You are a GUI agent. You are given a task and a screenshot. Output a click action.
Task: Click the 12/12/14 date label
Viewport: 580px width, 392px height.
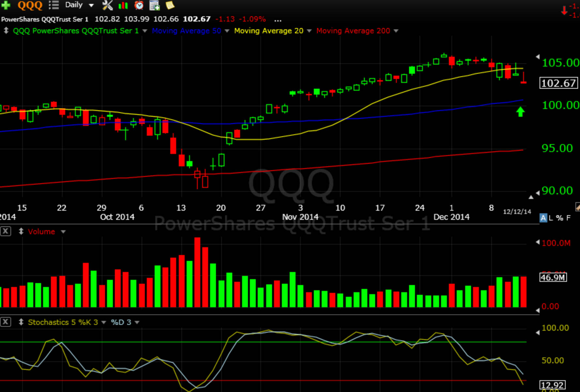point(517,212)
